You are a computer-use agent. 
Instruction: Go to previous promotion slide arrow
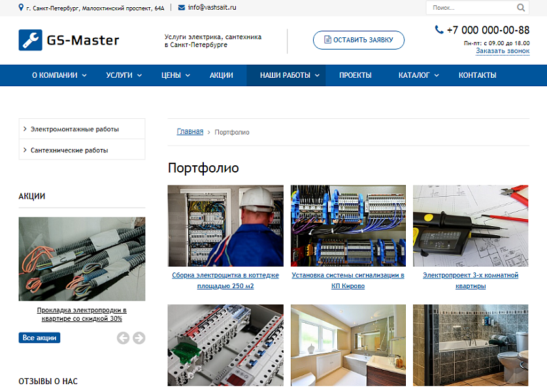tap(123, 338)
